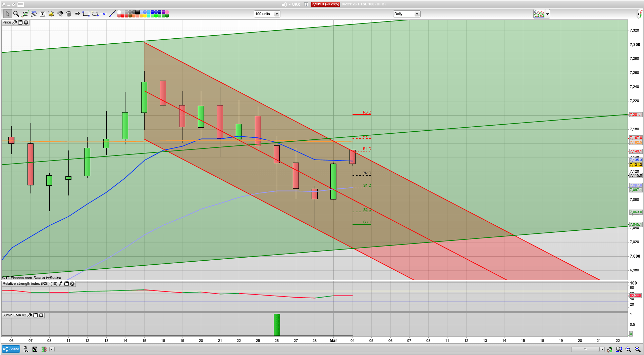This screenshot has width=644, height=355.
Task: Open wrench and hammer settings tool
Action: [x=60, y=14]
